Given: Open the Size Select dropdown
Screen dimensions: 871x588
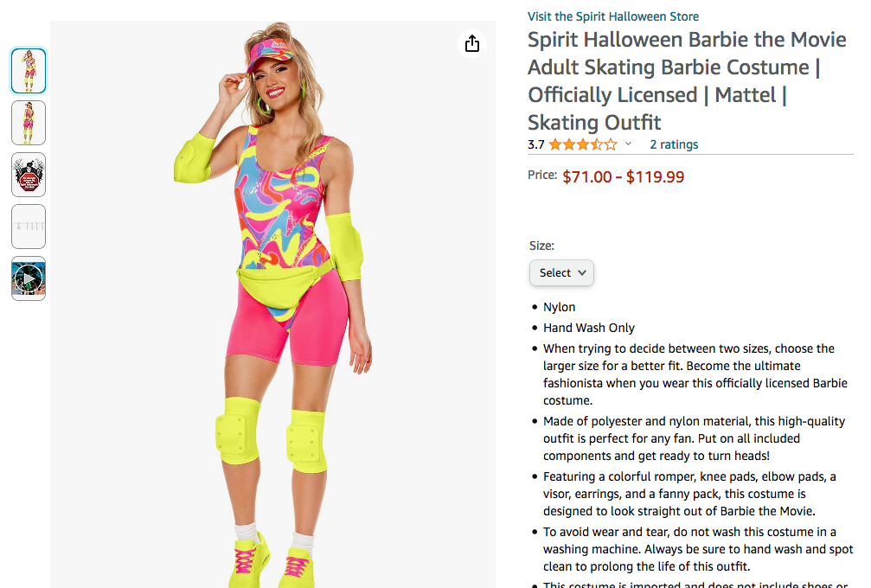Looking at the screenshot, I should click(x=561, y=272).
